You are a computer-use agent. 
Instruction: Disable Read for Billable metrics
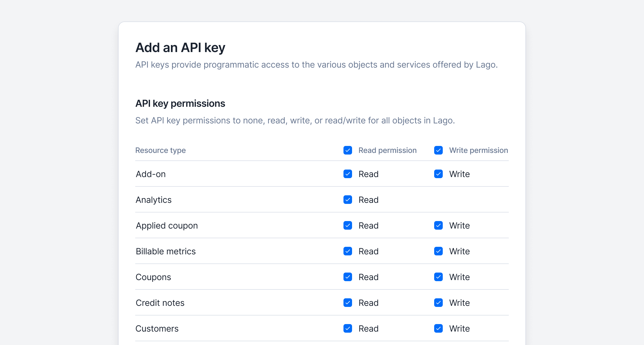click(x=348, y=251)
